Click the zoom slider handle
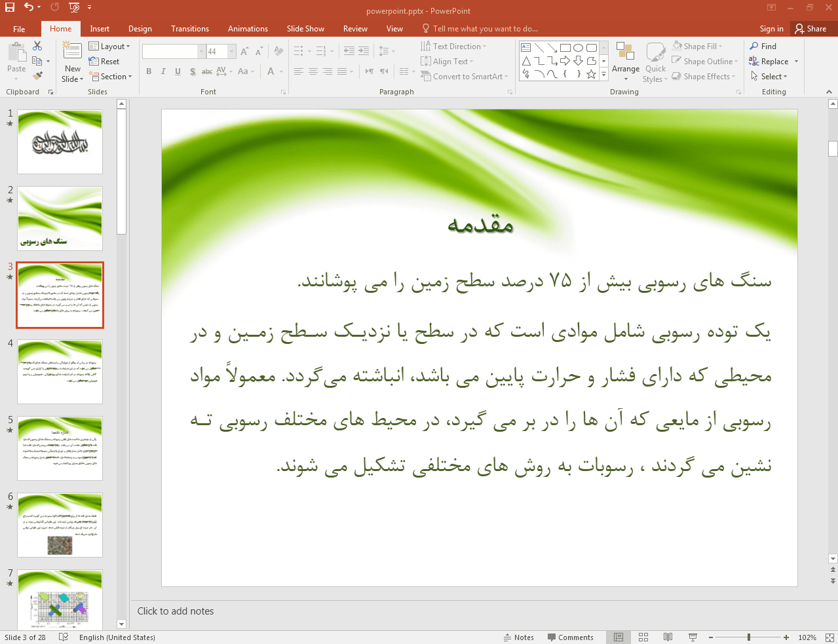This screenshot has height=644, width=838. (749, 637)
